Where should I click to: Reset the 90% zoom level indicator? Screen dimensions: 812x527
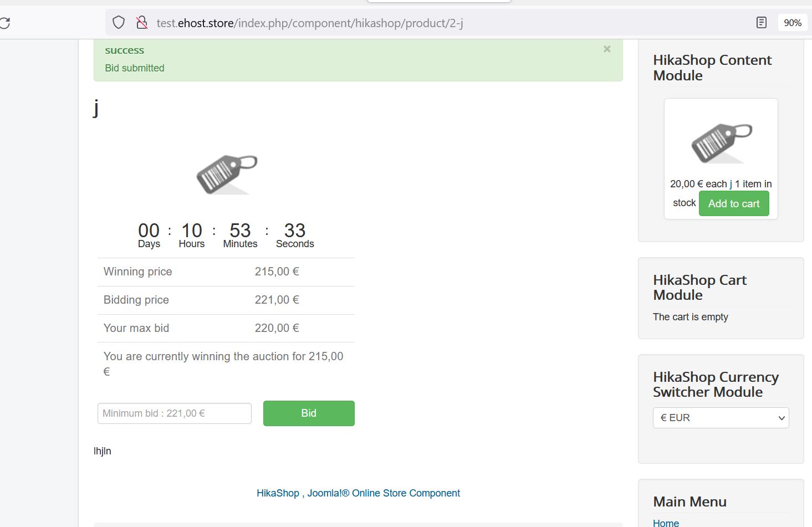(792, 23)
